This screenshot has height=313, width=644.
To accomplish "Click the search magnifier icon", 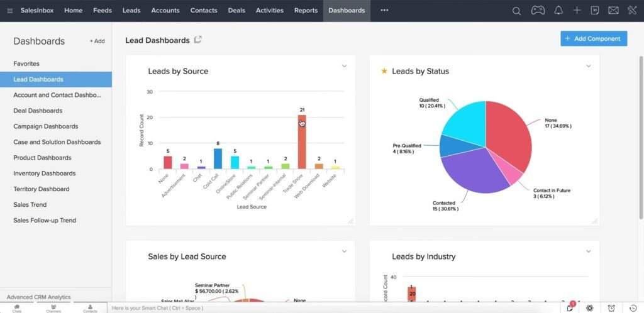I will tap(517, 11).
